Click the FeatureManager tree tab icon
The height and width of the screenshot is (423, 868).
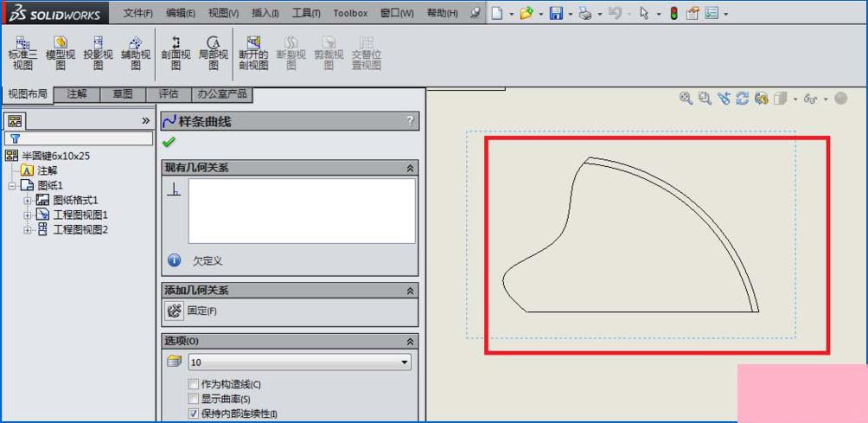coord(15,121)
